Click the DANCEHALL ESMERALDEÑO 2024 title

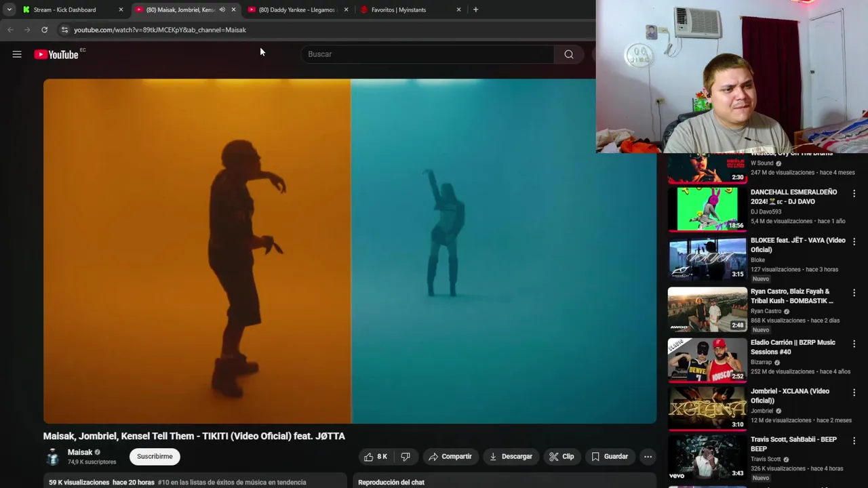tap(794, 197)
